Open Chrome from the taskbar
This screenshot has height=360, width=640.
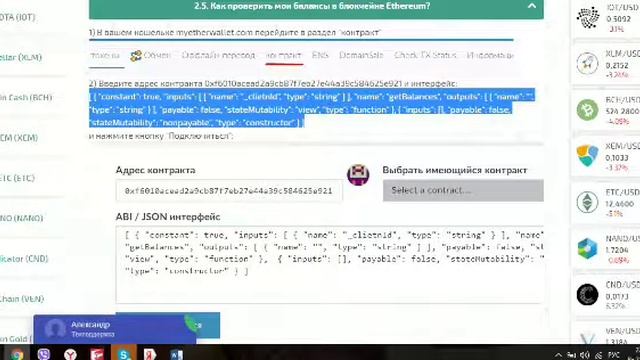click(16, 354)
